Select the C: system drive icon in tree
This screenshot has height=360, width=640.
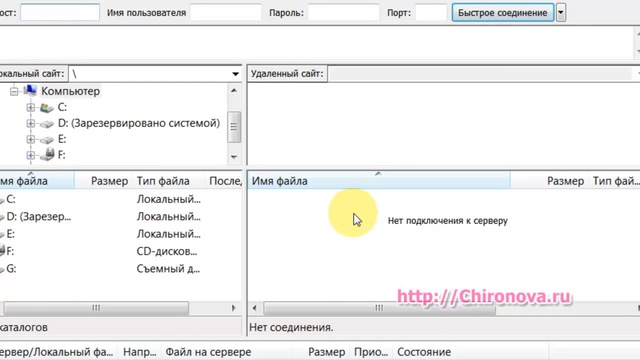pos(47,108)
